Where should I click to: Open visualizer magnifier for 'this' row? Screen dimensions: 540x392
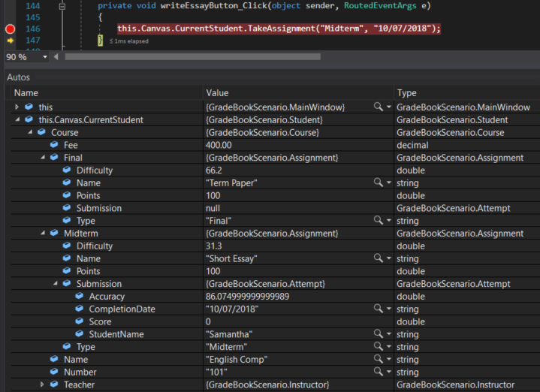[x=378, y=107]
